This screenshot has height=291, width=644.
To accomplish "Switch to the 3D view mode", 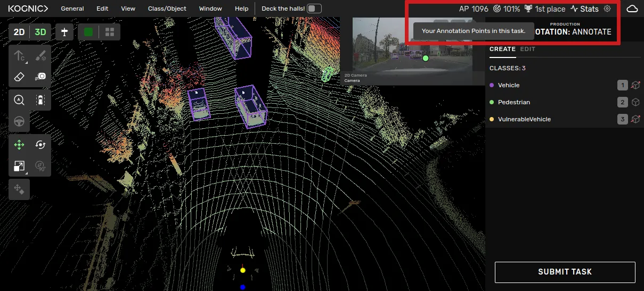I will point(40,32).
